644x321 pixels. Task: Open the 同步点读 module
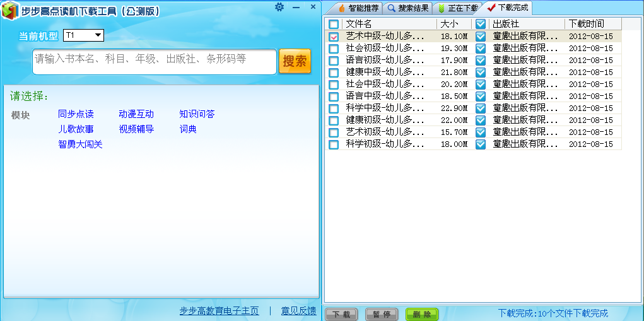tap(76, 114)
